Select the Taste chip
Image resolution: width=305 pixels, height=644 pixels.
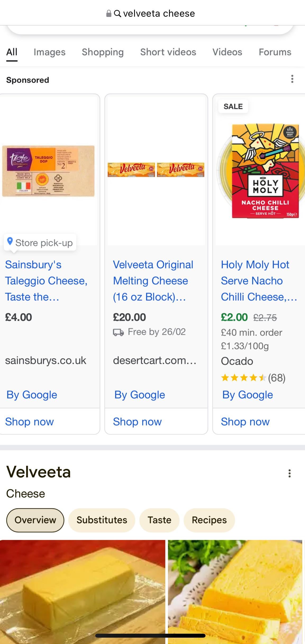pos(159,520)
